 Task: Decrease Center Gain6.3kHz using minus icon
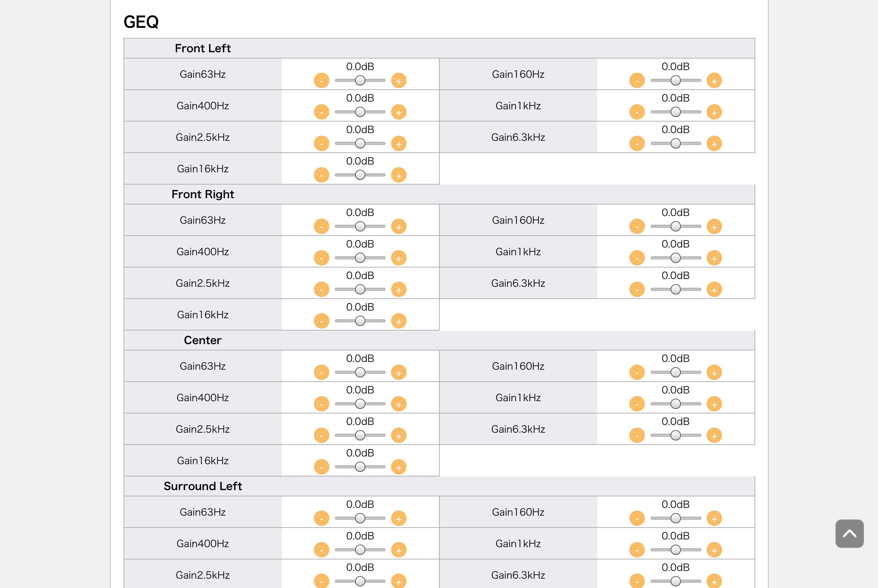coord(637,435)
